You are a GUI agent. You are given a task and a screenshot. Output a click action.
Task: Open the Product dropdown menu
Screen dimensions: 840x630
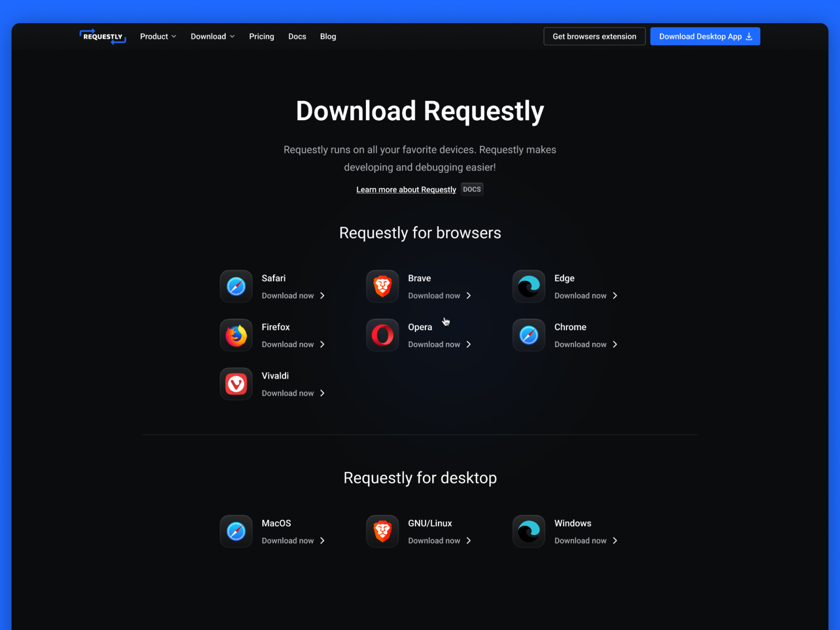coord(157,36)
